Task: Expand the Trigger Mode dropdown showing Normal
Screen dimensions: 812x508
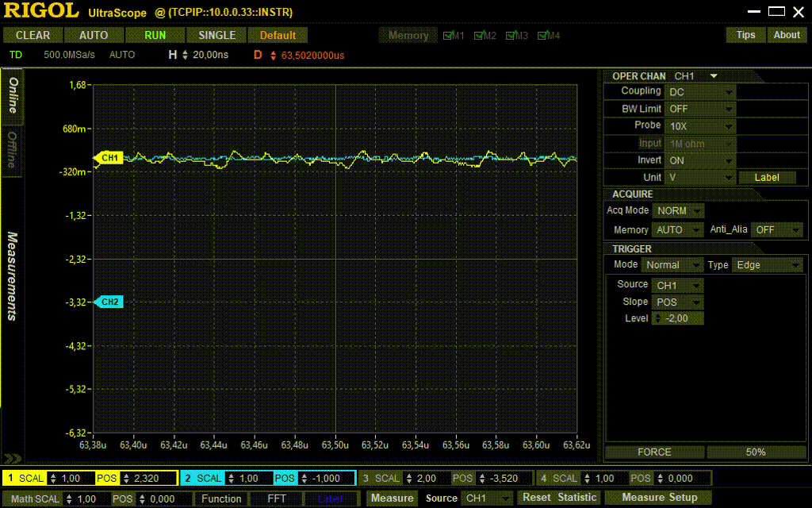Action: (x=672, y=264)
